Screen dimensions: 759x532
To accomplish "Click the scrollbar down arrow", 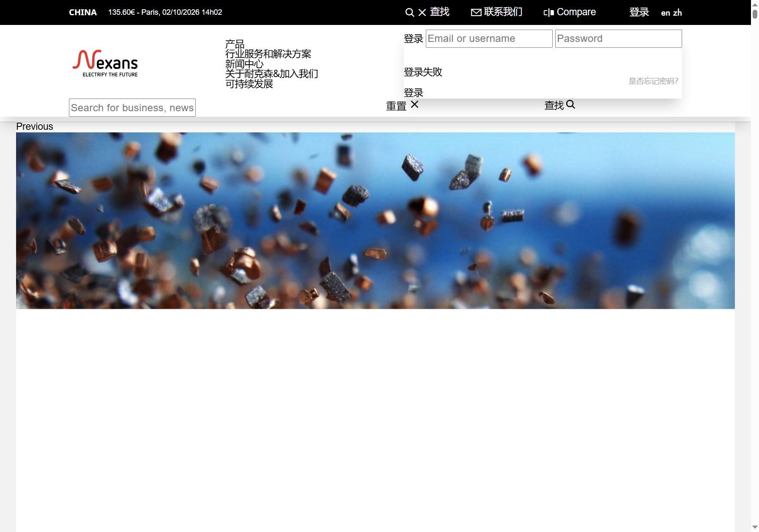I will [755, 527].
